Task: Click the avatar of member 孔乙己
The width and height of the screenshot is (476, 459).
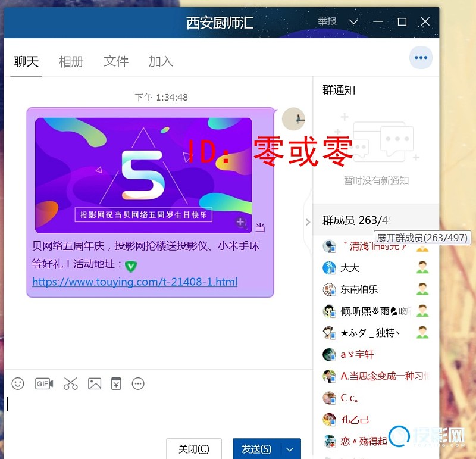Action: click(x=329, y=420)
